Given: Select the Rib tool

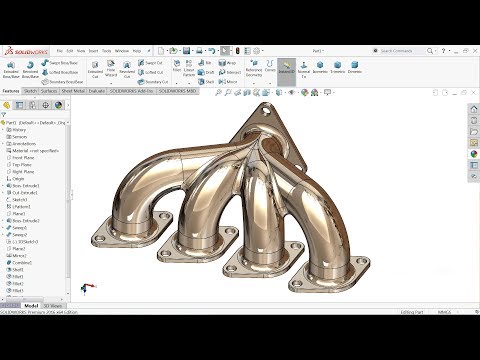Looking at the screenshot, I should tap(204, 63).
